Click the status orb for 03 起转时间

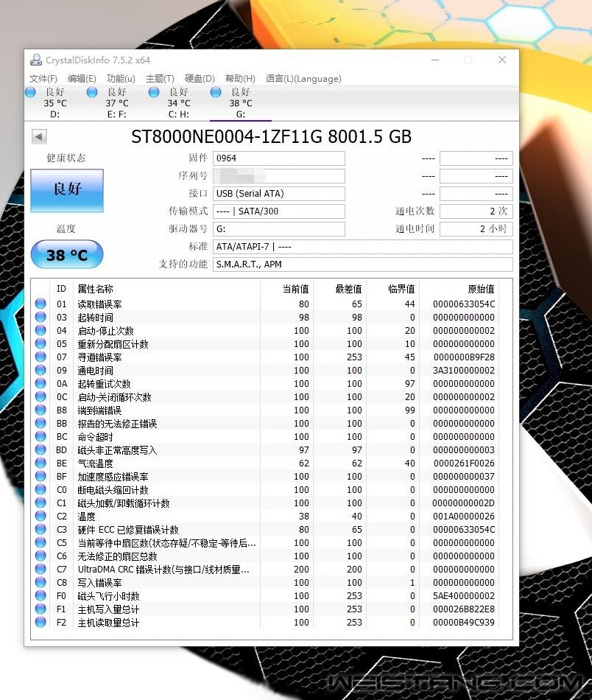[40, 317]
